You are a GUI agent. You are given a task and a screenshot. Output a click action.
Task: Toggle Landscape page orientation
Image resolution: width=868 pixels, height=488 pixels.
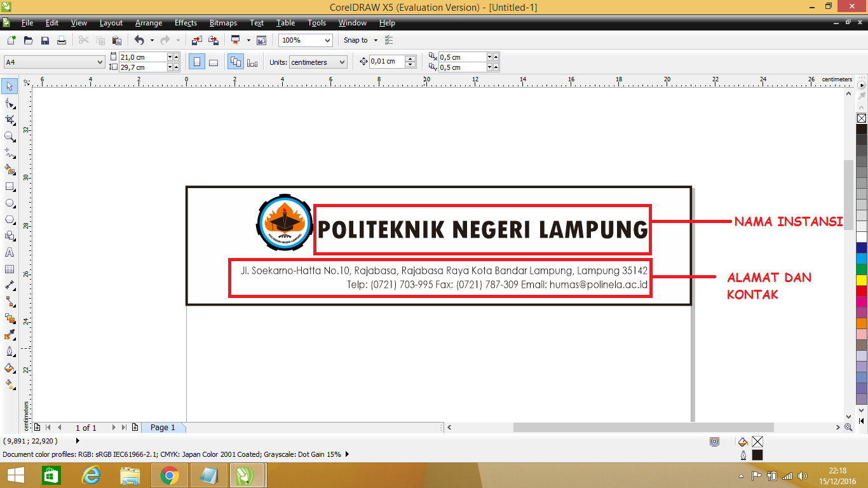[x=214, y=62]
